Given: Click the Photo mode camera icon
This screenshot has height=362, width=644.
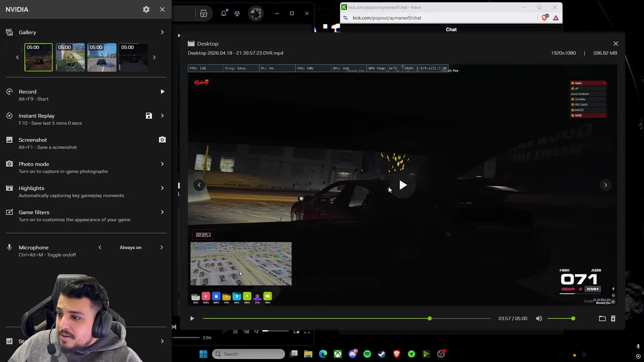Looking at the screenshot, I should click(x=9, y=164).
